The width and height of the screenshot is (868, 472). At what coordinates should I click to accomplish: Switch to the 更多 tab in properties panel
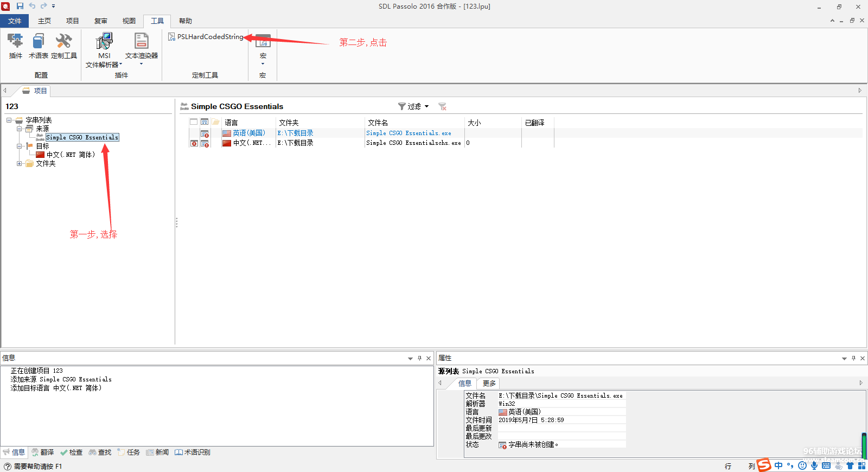[x=489, y=383]
